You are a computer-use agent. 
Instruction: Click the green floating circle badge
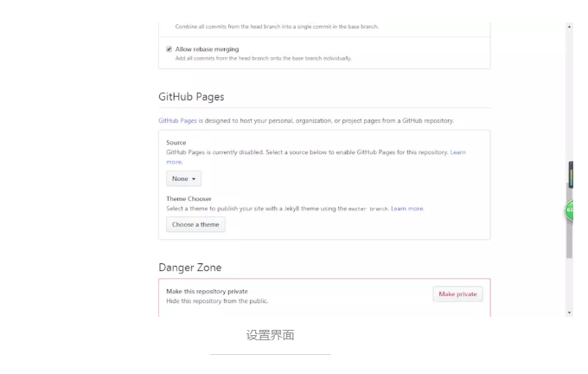click(x=569, y=210)
